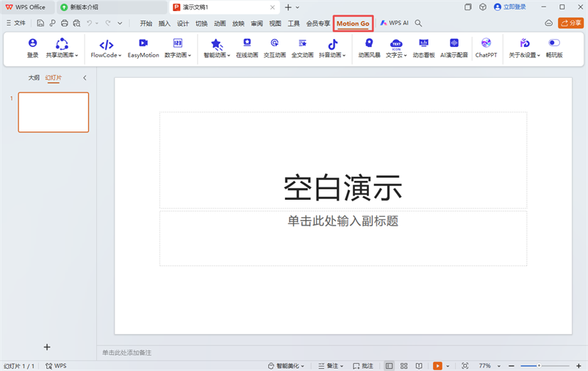The width and height of the screenshot is (588, 371).
Task: Select slide 1 thumbnail
Action: pos(54,112)
